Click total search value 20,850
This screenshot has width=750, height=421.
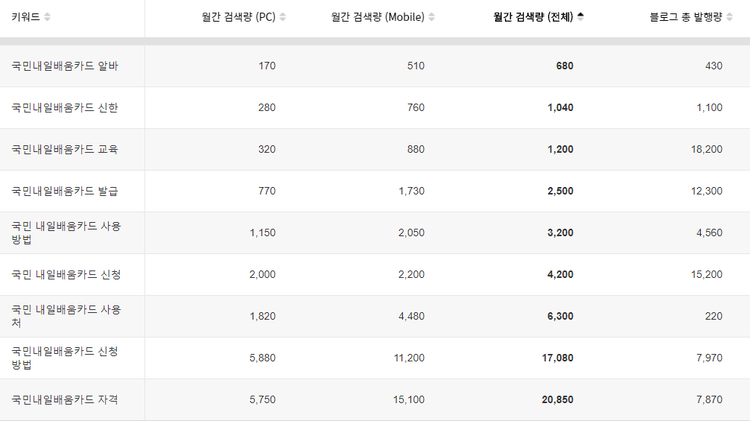click(558, 399)
